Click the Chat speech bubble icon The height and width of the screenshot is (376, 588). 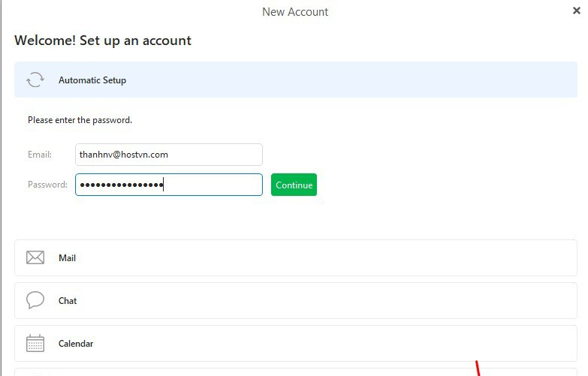(35, 300)
